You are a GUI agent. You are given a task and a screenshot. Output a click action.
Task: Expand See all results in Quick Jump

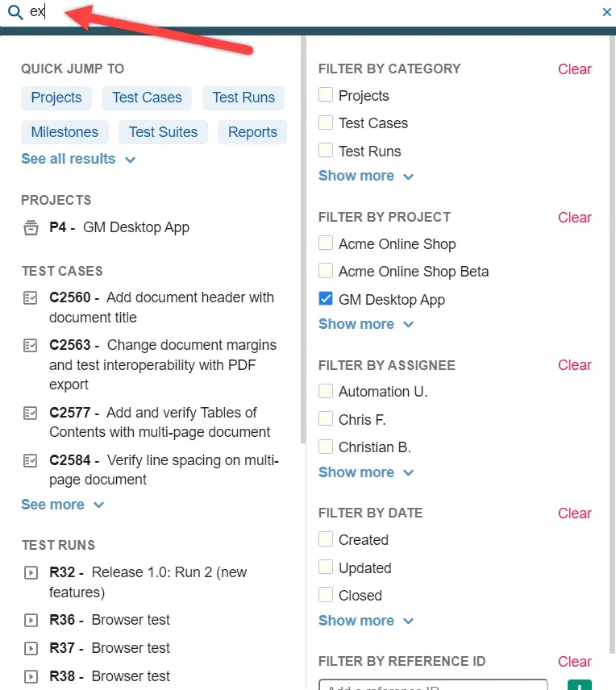(x=78, y=159)
